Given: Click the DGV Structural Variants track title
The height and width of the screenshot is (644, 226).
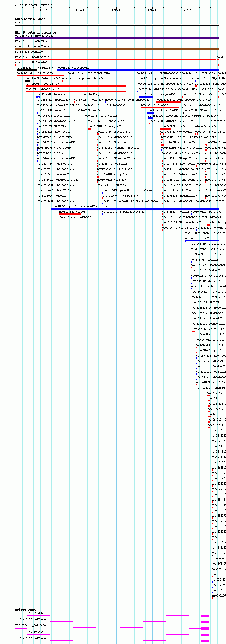Looking at the screenshot, I should coord(36,33).
